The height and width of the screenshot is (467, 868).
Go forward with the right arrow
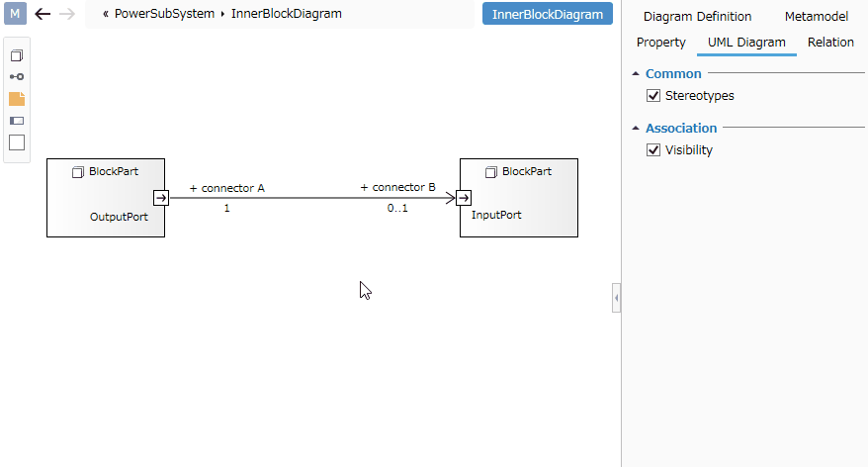point(67,14)
